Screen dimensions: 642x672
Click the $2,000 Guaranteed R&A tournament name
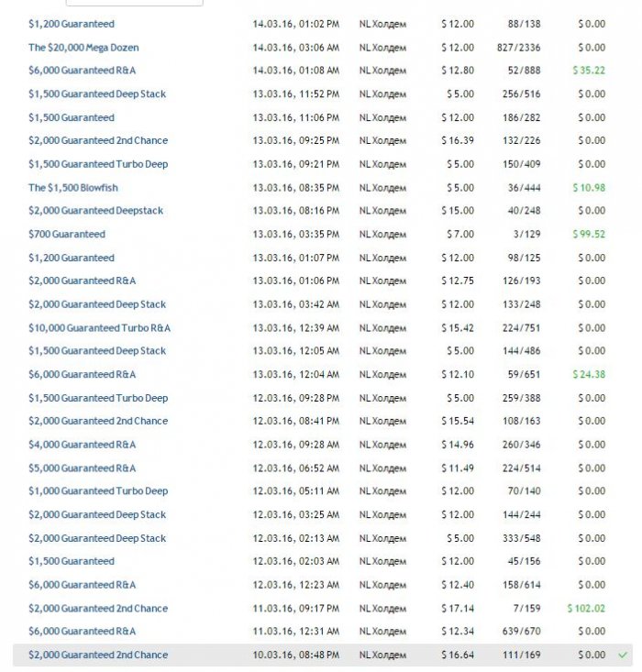(82, 281)
